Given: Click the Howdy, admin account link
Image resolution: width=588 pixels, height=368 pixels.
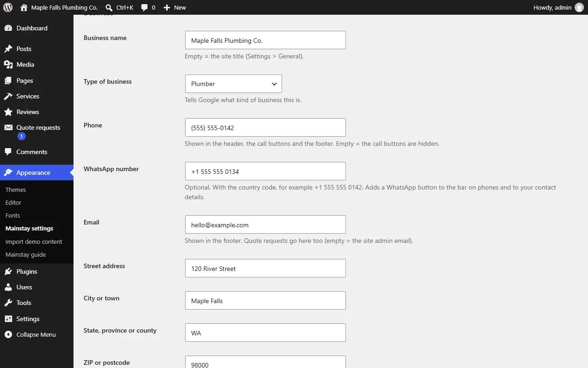Looking at the screenshot, I should tap(552, 7).
